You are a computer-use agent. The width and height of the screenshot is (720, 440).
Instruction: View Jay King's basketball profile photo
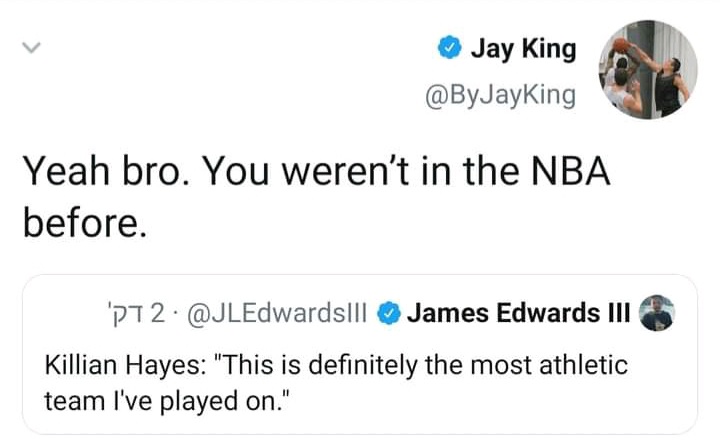(648, 69)
